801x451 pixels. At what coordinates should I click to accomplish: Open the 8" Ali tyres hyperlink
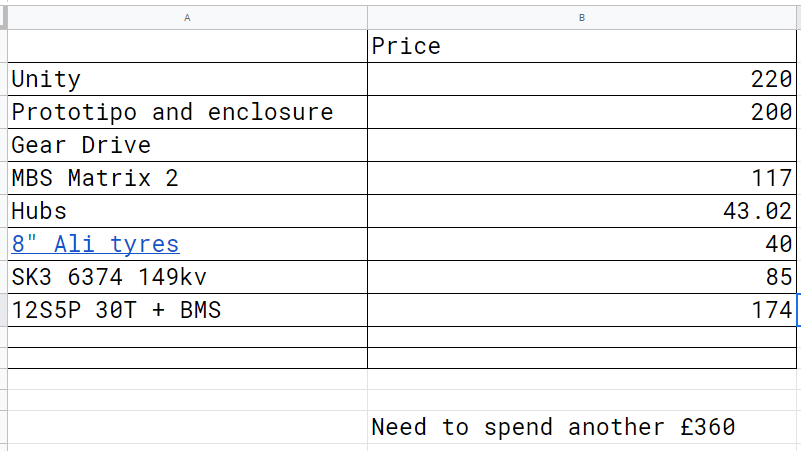[x=96, y=244]
